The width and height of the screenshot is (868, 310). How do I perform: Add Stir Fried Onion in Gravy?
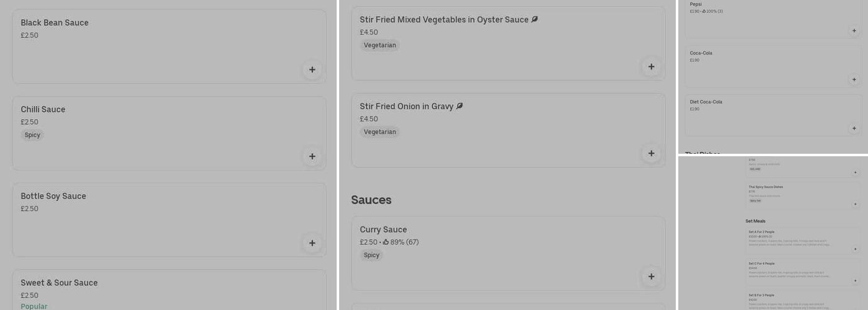click(x=651, y=153)
